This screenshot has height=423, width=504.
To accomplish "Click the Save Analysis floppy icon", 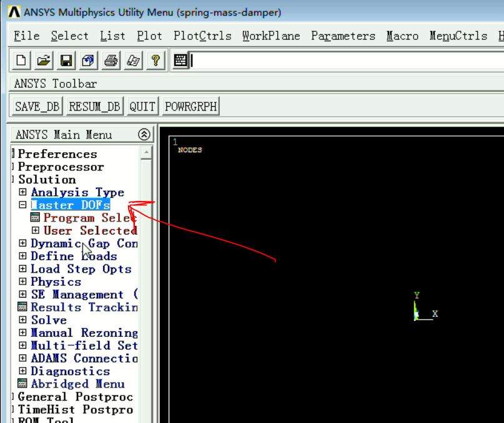I will (x=66, y=61).
